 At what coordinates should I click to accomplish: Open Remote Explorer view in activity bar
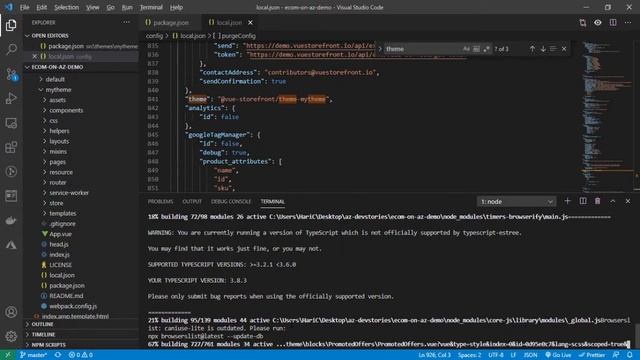coord(11,123)
